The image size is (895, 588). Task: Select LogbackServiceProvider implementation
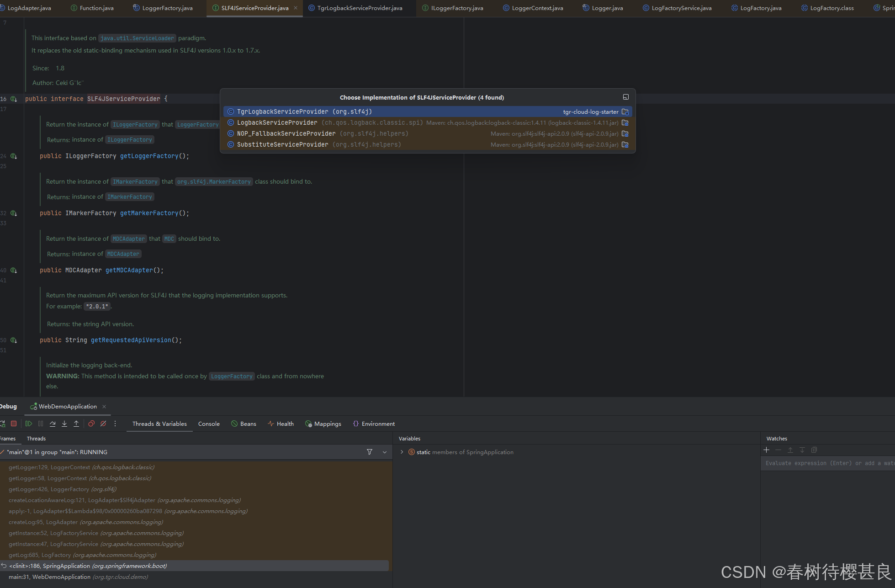point(428,122)
